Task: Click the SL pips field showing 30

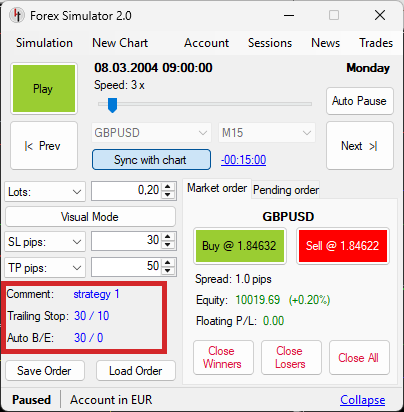Action: tap(127, 241)
